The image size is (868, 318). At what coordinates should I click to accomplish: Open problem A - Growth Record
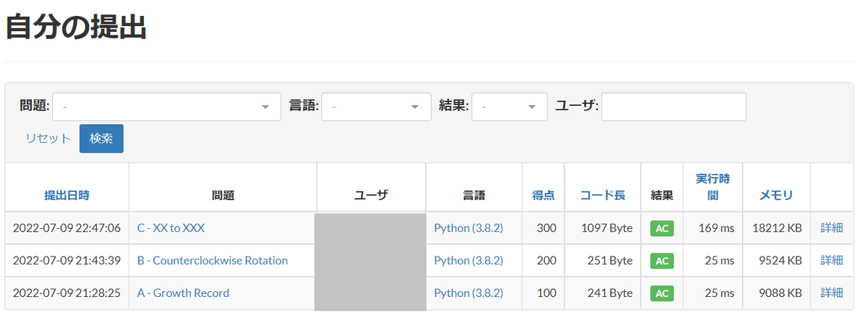(x=183, y=293)
